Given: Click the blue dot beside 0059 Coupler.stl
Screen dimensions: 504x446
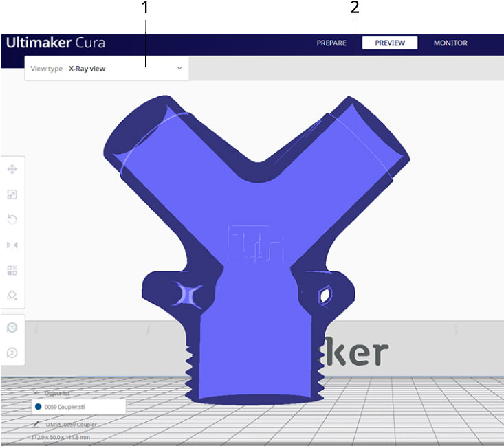Looking at the screenshot, I should [38, 407].
